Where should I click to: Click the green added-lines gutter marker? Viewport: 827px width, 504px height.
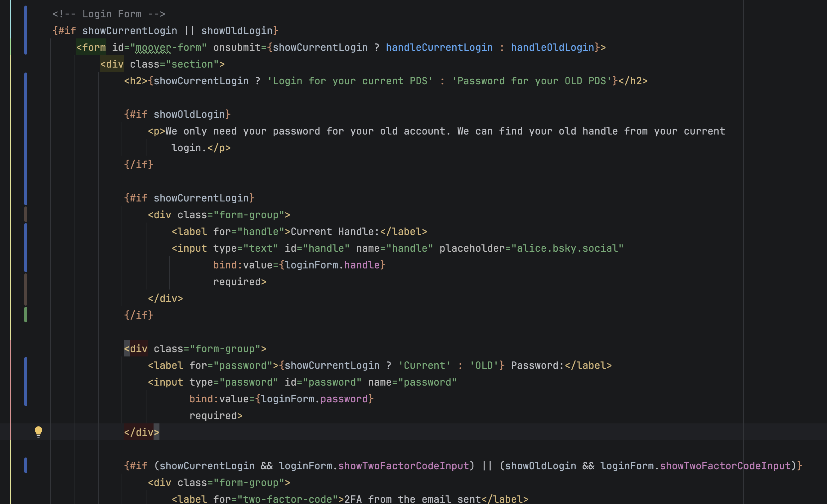pos(26,315)
